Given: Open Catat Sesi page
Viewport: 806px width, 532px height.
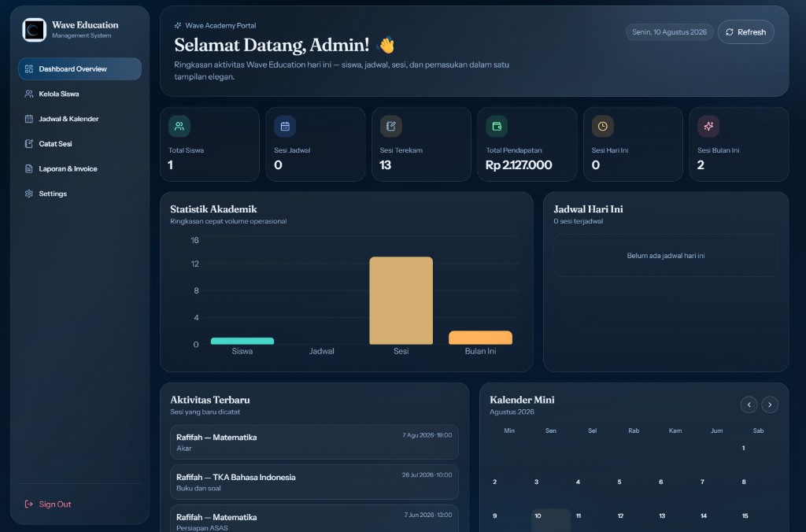Looking at the screenshot, I should [79, 144].
